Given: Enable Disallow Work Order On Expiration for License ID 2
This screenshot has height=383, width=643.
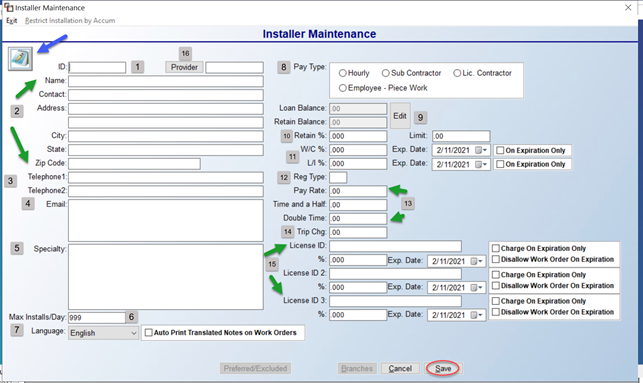Looking at the screenshot, I should click(x=495, y=285).
